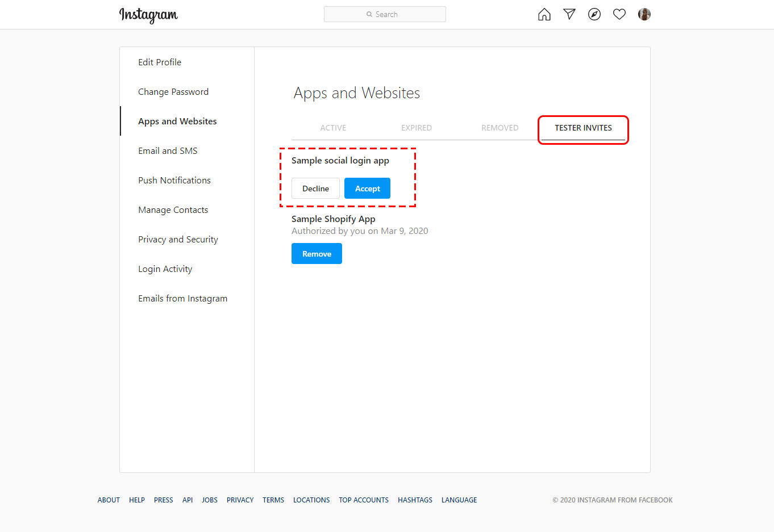Screen dimensions: 774x532
Task: Open Emails from Instagram settings
Action: 182,298
